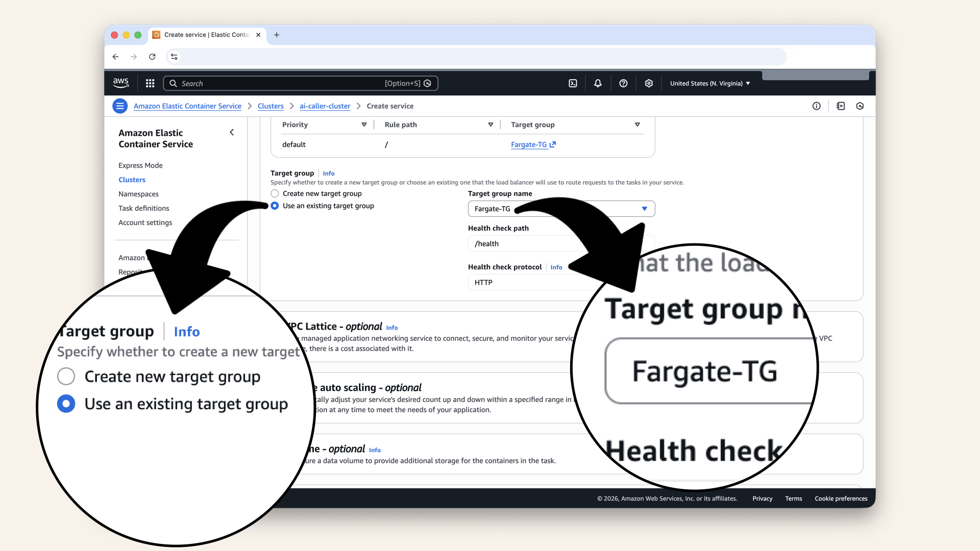
Task: Click the magnified existing target group radio button
Action: (x=66, y=404)
